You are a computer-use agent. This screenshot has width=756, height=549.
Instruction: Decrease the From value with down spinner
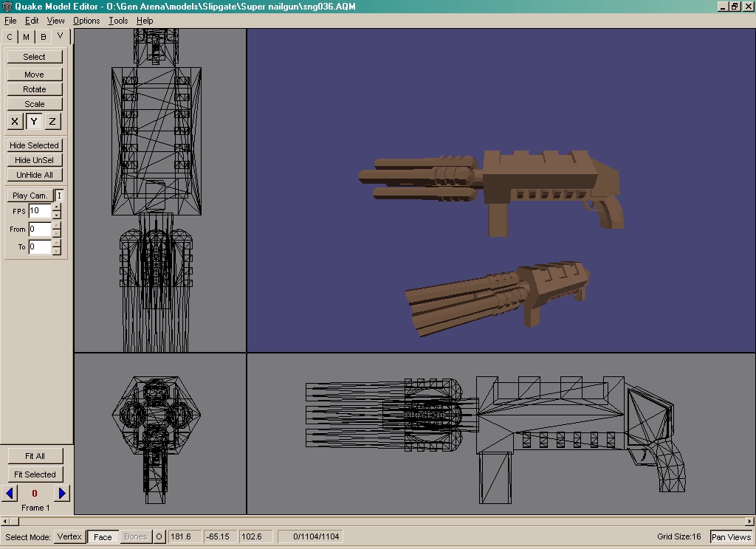pos(56,232)
